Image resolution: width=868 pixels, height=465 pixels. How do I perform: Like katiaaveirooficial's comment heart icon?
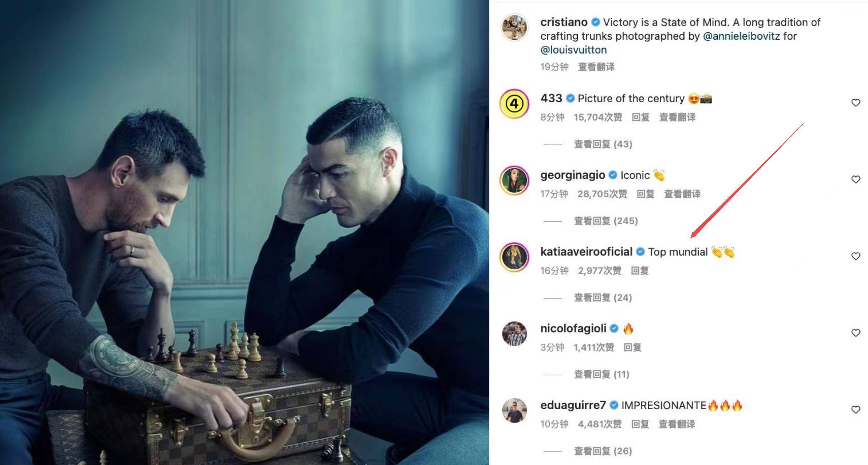point(856,256)
